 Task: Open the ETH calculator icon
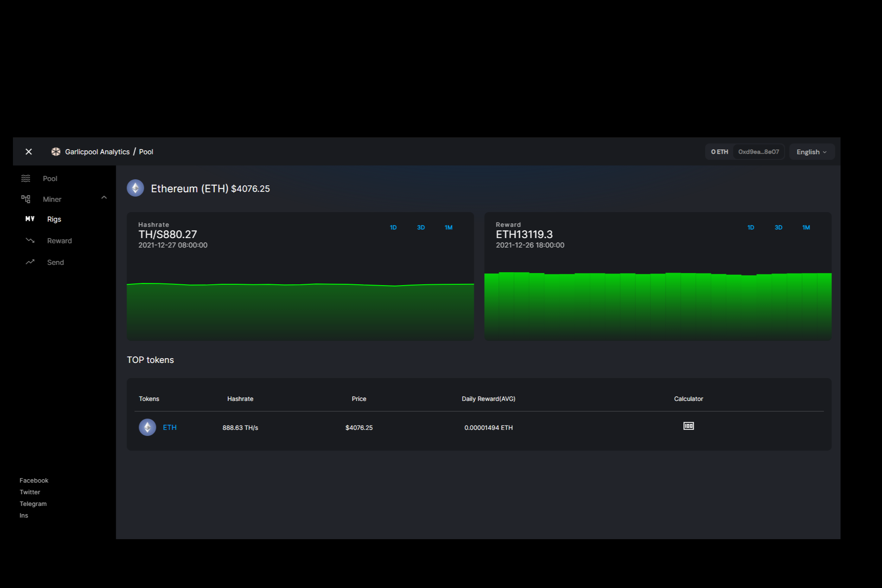point(688,426)
